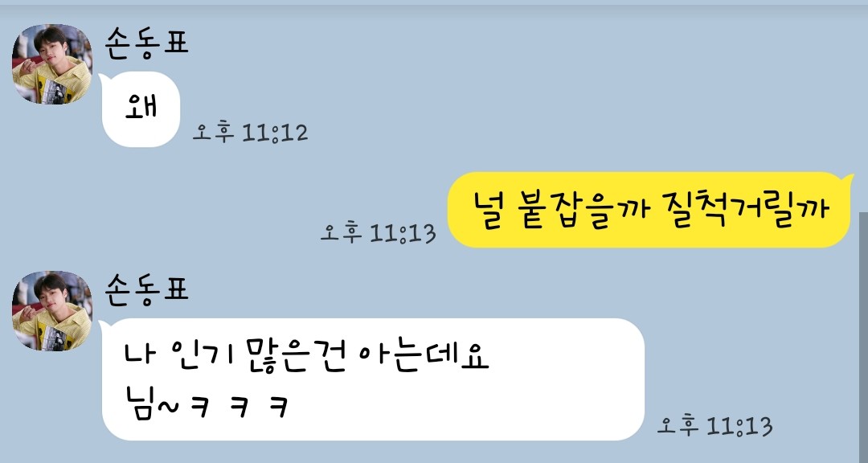Click the pointed tail of the yellow bubble
The height and width of the screenshot is (463, 868).
click(x=847, y=181)
